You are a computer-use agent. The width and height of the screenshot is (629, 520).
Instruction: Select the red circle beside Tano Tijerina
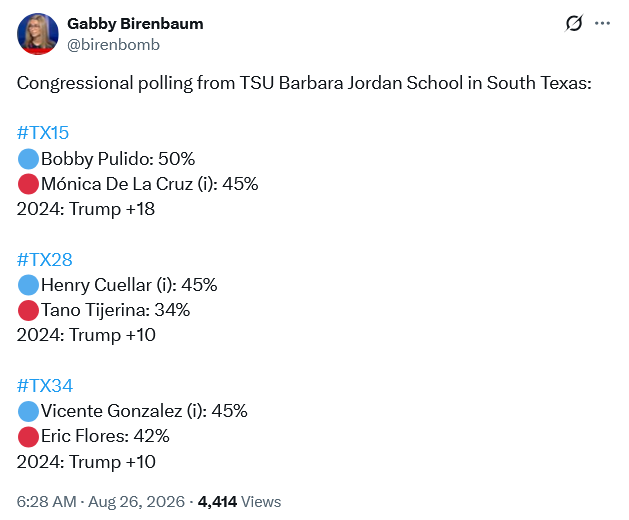(28, 310)
